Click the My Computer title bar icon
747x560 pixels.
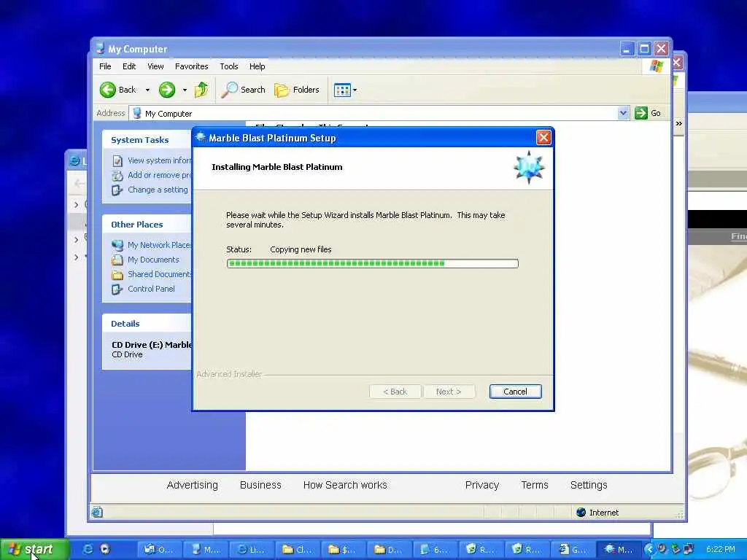click(100, 49)
